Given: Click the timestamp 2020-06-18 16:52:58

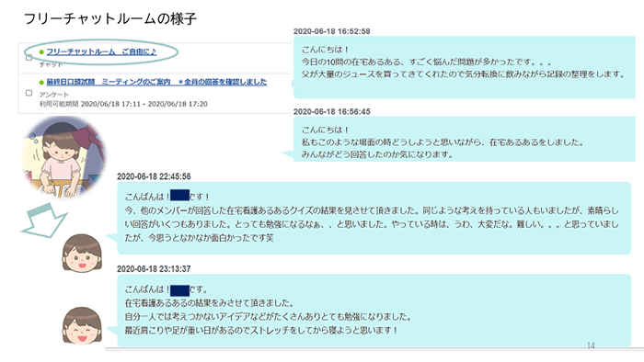Looking at the screenshot, I should point(331,31).
